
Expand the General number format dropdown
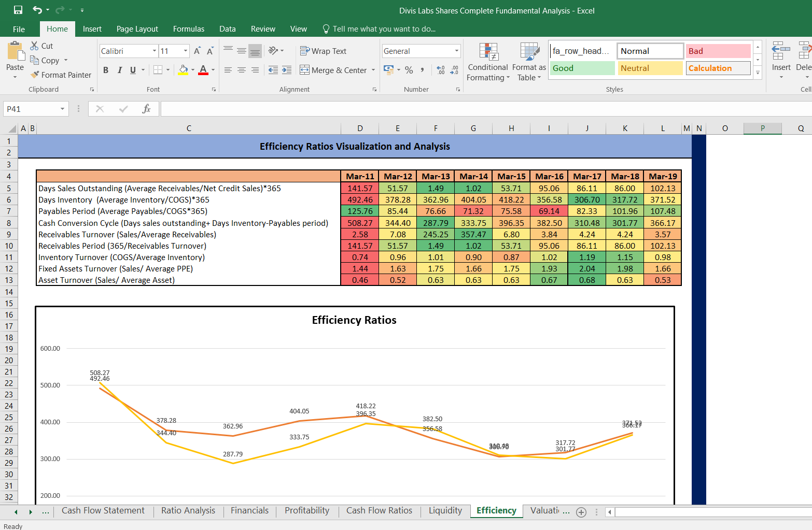coord(457,51)
